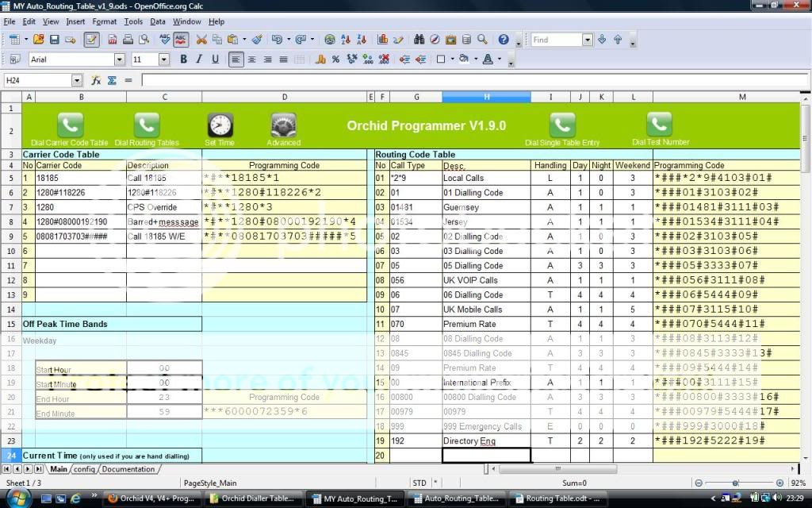Expand the Redo history dropdown arrow

point(312,40)
